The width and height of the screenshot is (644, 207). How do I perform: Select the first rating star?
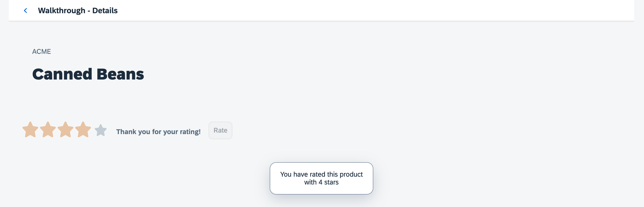tap(30, 130)
